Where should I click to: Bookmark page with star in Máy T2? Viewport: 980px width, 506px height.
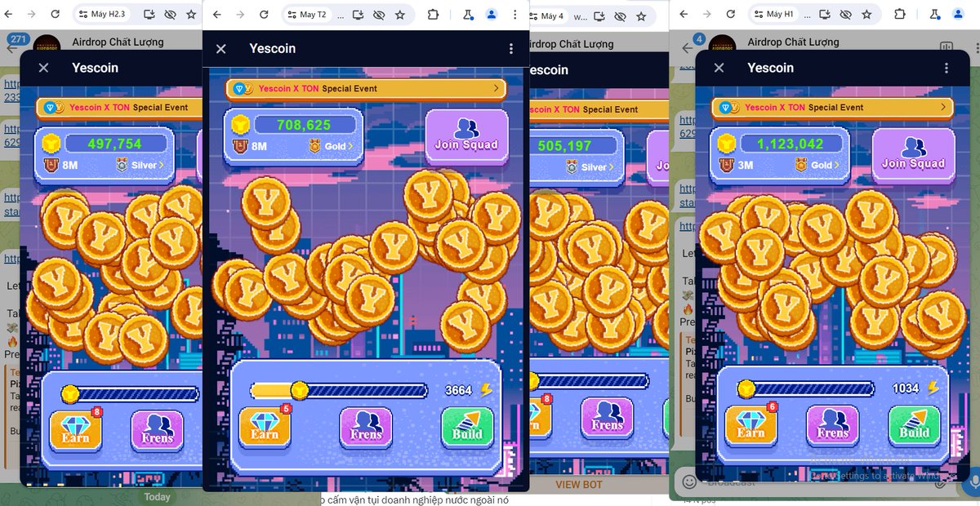pyautogui.click(x=399, y=15)
